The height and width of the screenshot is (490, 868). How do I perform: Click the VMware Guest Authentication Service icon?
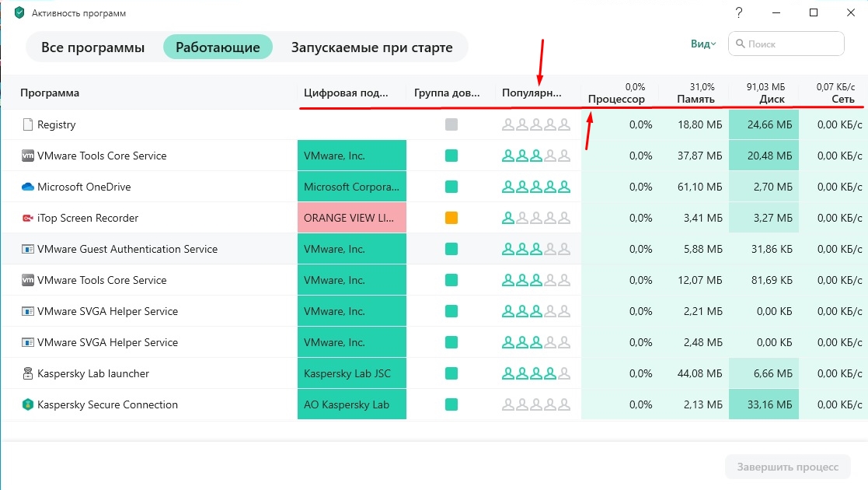(x=28, y=249)
